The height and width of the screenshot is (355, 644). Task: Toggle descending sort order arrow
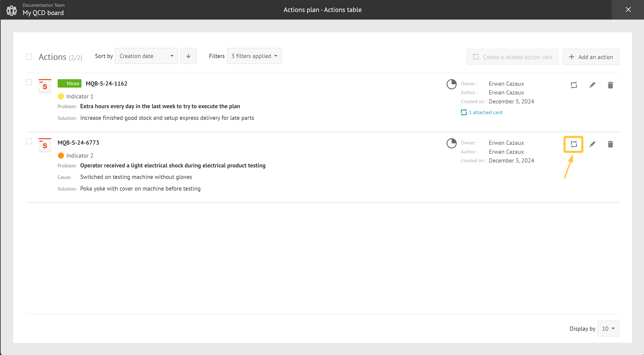coord(188,56)
